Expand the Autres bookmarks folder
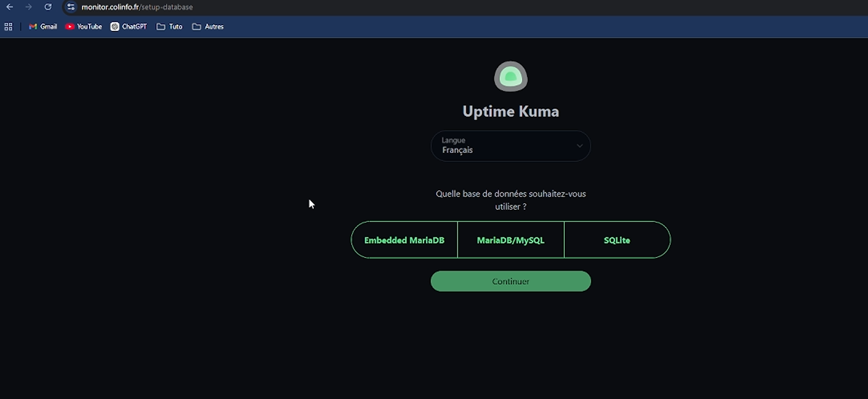868x399 pixels. [x=208, y=27]
